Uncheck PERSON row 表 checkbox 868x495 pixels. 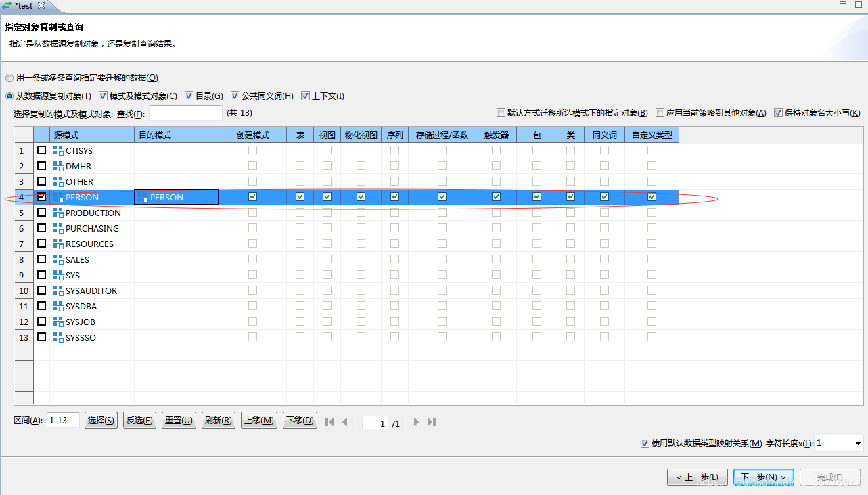click(300, 197)
